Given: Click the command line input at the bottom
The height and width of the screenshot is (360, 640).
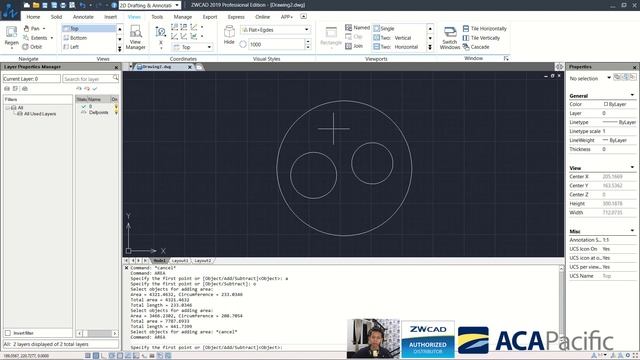Looking at the screenshot, I should [343, 347].
